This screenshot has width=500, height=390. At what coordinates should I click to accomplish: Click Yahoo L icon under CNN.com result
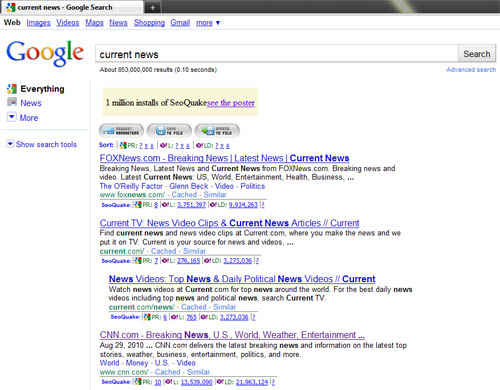pos(169,382)
